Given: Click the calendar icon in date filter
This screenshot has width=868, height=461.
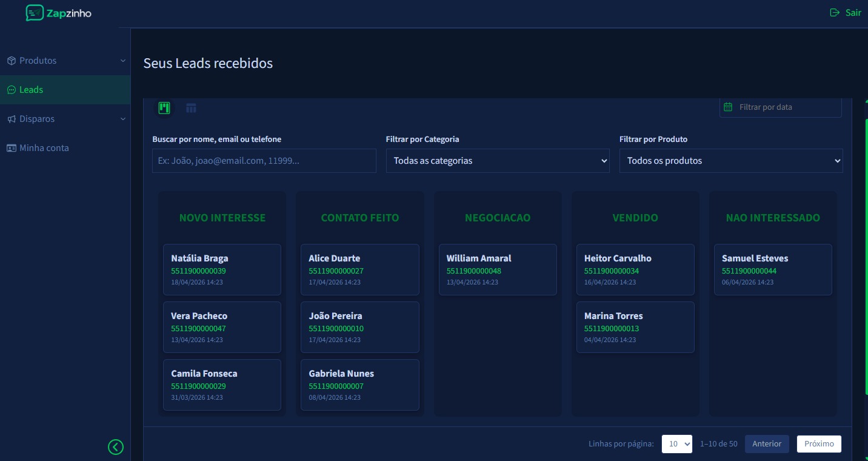Looking at the screenshot, I should [729, 107].
